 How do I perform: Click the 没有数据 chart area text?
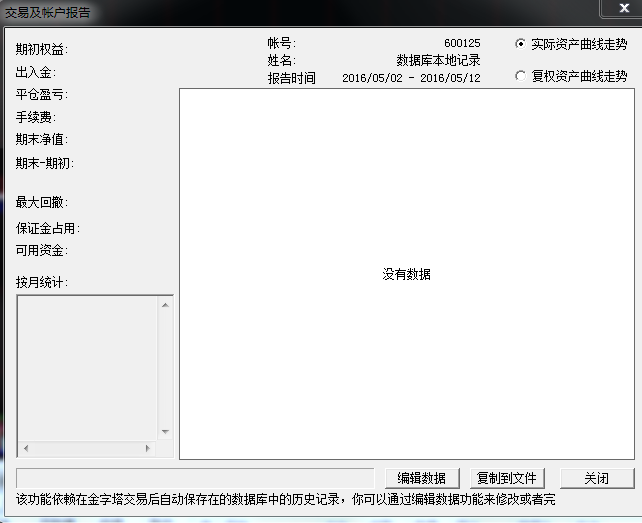[x=407, y=274]
